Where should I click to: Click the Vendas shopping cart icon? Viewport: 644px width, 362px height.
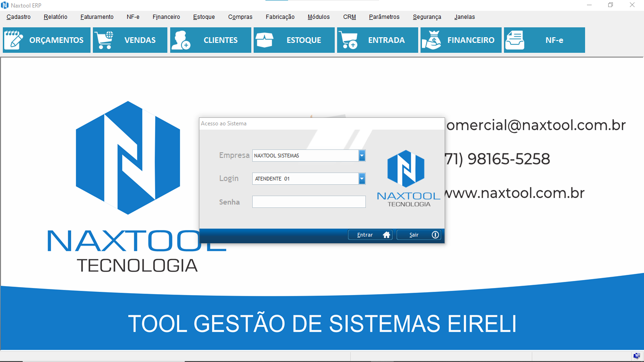click(x=104, y=40)
